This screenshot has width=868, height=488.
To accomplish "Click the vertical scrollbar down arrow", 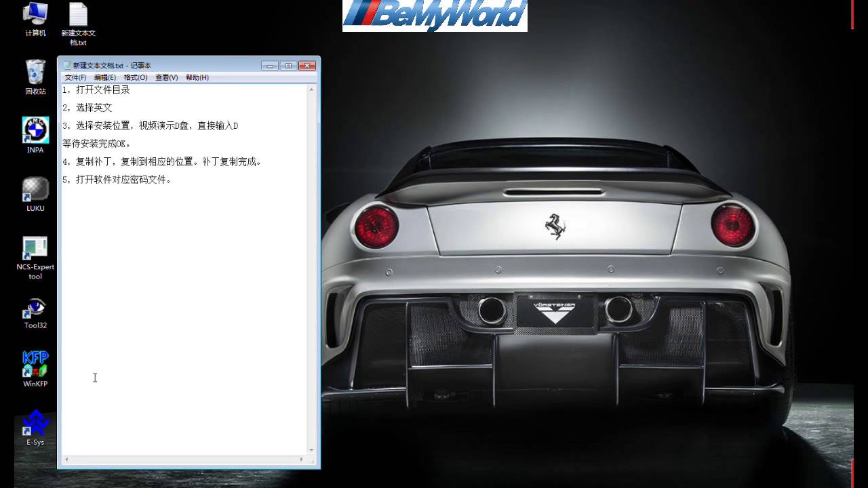I will point(312,450).
